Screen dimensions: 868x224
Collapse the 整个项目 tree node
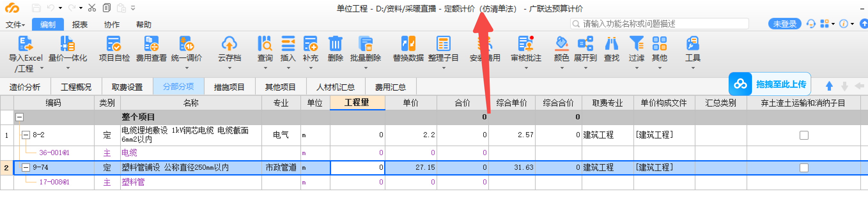pos(19,117)
